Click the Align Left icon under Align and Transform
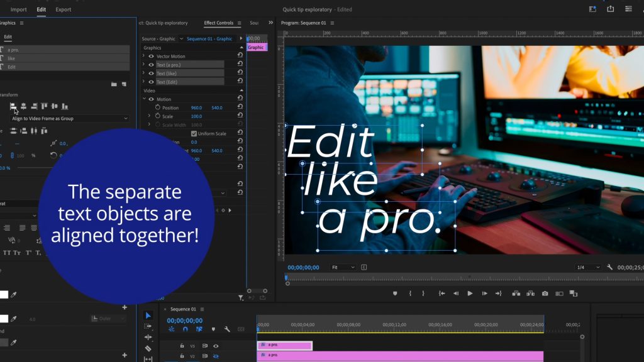The height and width of the screenshot is (362, 644). 13,106
